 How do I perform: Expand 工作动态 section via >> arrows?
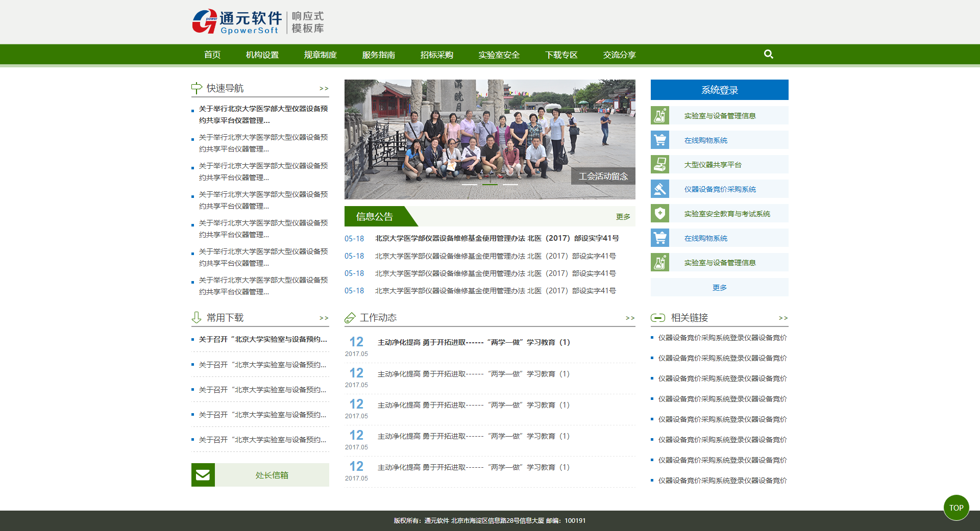630,318
